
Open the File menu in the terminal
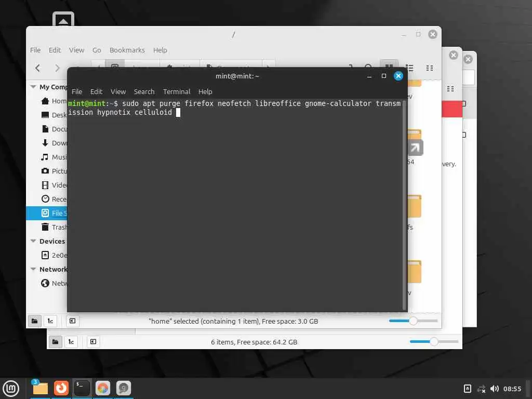click(x=77, y=91)
